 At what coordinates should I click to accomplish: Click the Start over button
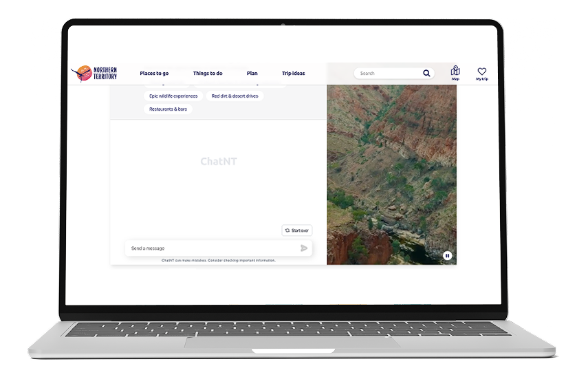(x=297, y=230)
